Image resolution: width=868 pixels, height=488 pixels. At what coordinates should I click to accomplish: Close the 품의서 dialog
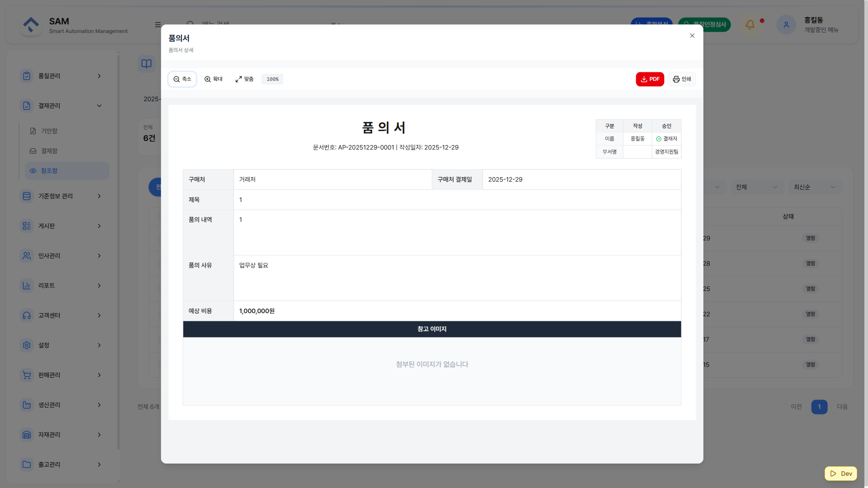pos(692,36)
